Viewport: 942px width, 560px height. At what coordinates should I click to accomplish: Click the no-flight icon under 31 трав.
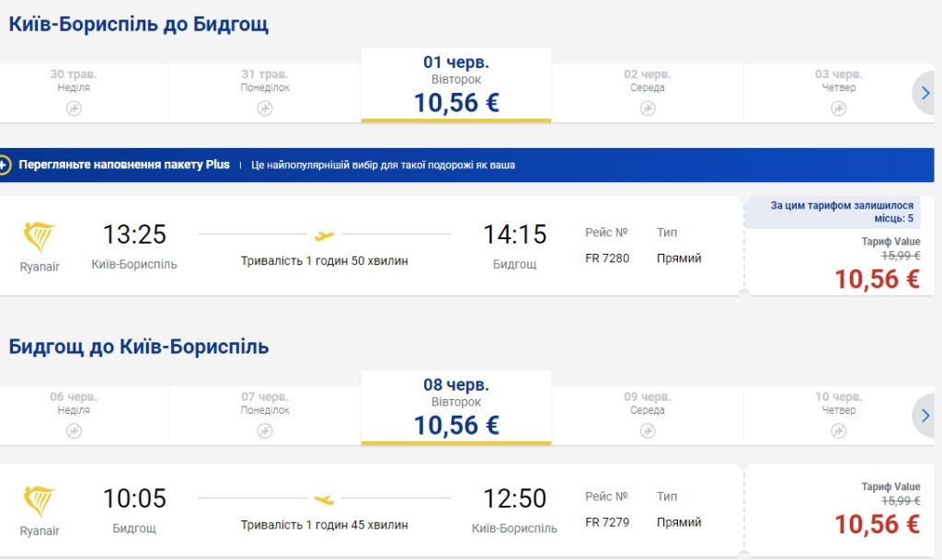coord(265,109)
